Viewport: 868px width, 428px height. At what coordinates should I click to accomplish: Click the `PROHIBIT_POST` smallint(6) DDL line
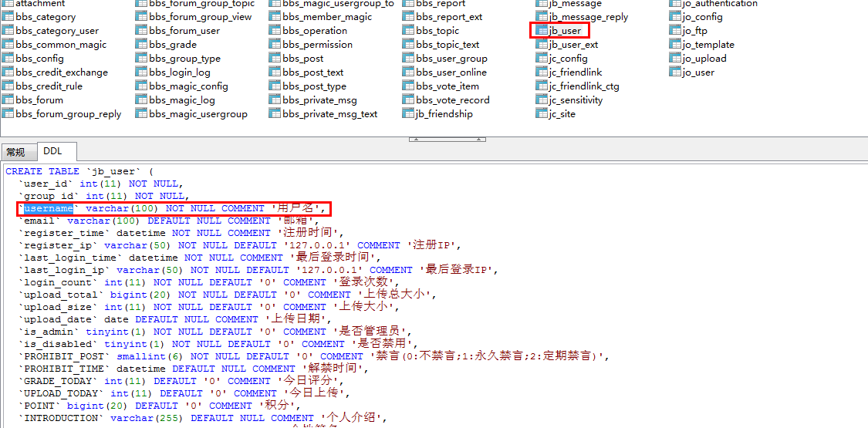click(x=313, y=356)
